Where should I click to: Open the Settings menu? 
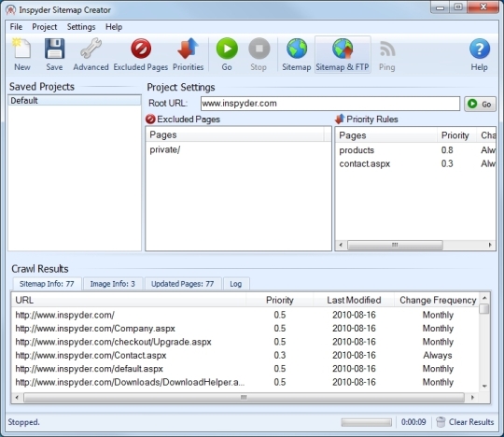tap(81, 27)
